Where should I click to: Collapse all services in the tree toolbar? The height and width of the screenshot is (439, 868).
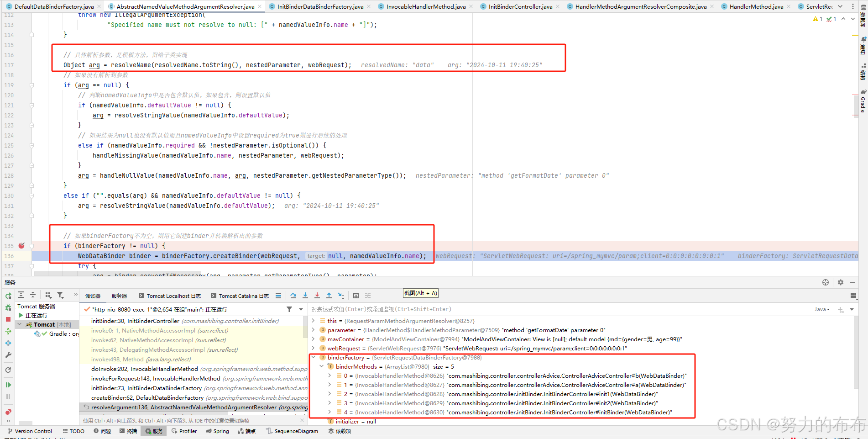pos(33,295)
